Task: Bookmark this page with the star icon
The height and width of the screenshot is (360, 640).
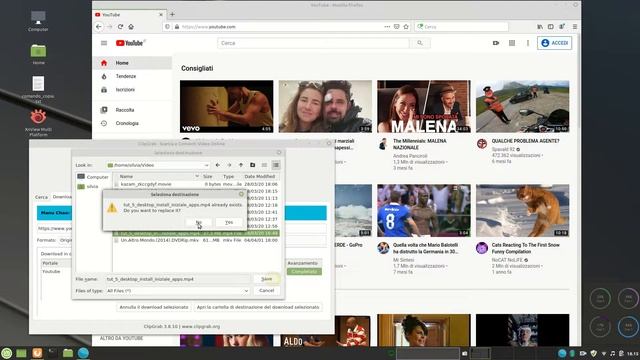Action: coord(406,27)
